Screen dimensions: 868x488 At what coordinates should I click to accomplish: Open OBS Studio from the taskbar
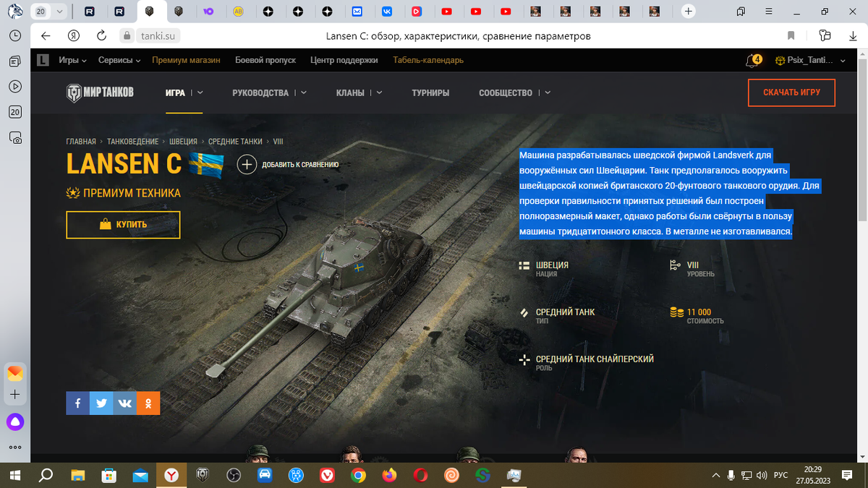234,475
